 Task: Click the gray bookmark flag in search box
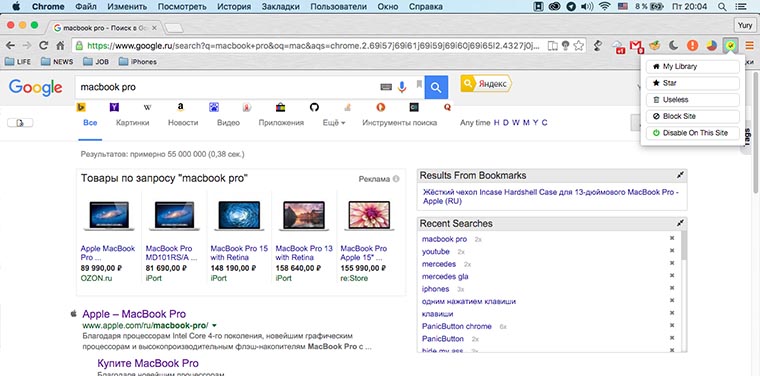point(419,85)
